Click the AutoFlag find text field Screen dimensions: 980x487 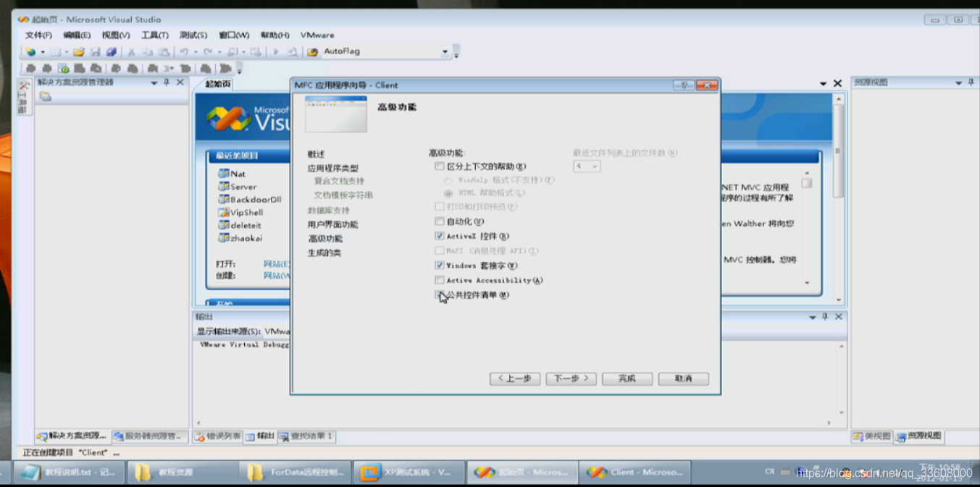coord(380,52)
